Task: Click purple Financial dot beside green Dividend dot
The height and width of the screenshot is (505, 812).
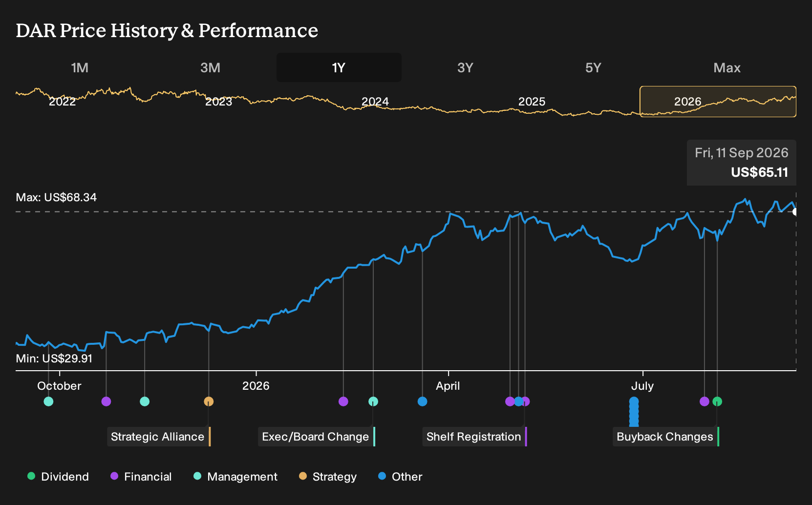Action: (705, 401)
